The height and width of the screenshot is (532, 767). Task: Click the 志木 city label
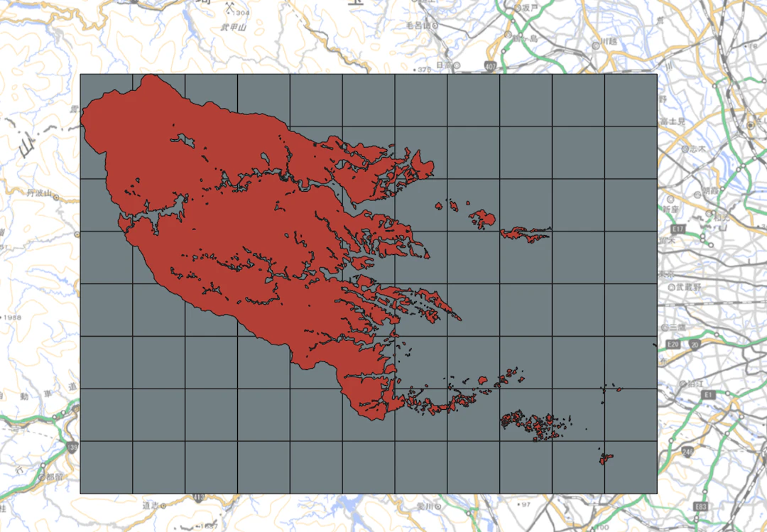(697, 149)
